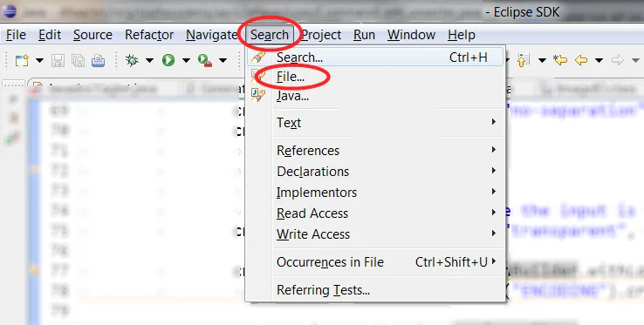This screenshot has height=325, width=644.
Task: Expand the Declarations submenu
Action: tap(375, 171)
